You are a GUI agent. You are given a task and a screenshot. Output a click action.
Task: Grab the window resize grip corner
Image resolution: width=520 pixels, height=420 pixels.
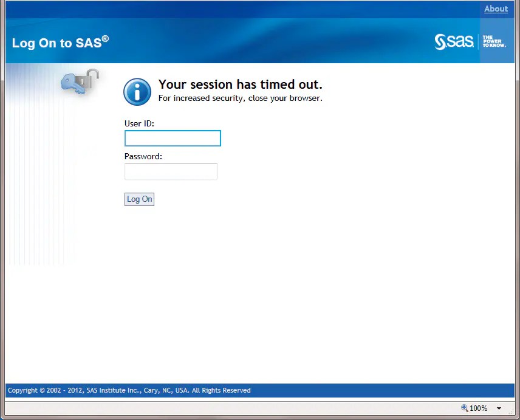pos(511,411)
